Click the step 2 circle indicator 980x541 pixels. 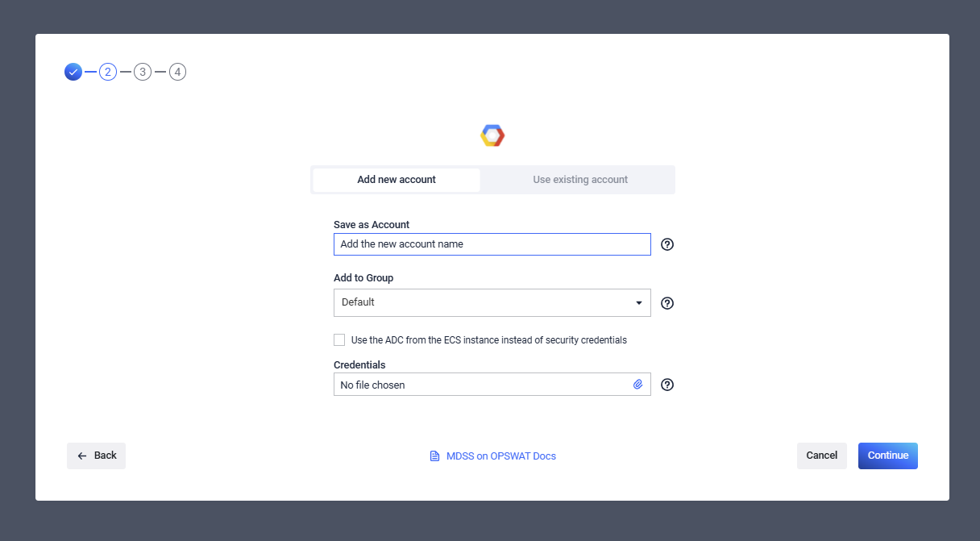pyautogui.click(x=108, y=72)
